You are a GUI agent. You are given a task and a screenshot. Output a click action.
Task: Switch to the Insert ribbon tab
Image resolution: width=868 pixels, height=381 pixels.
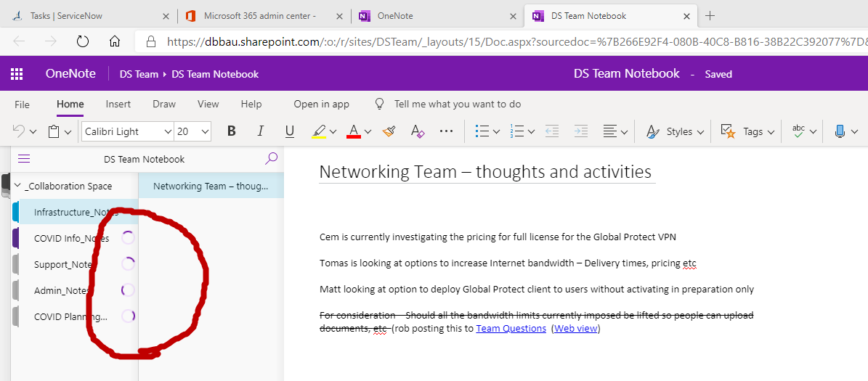[x=118, y=104]
